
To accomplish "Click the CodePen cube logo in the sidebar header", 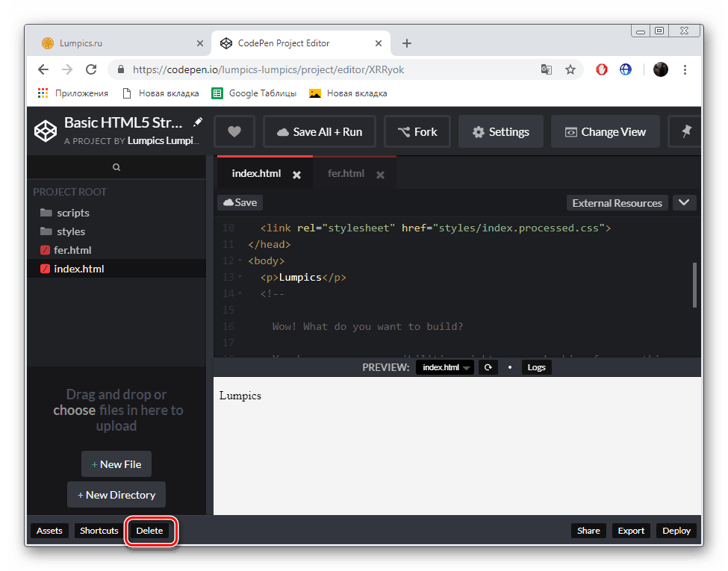I will pyautogui.click(x=45, y=130).
